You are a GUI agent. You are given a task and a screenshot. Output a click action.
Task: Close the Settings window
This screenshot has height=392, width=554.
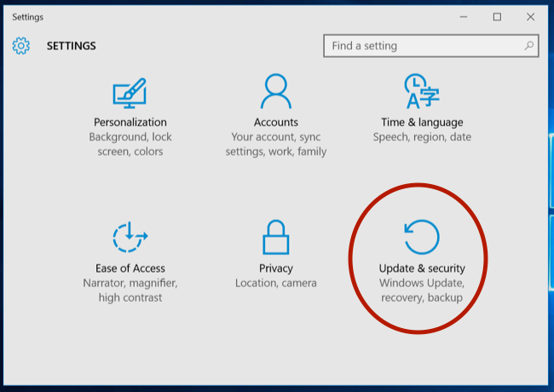530,16
